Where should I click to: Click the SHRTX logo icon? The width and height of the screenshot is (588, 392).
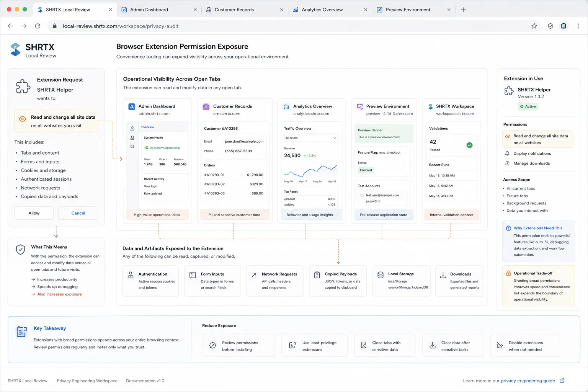[15, 50]
